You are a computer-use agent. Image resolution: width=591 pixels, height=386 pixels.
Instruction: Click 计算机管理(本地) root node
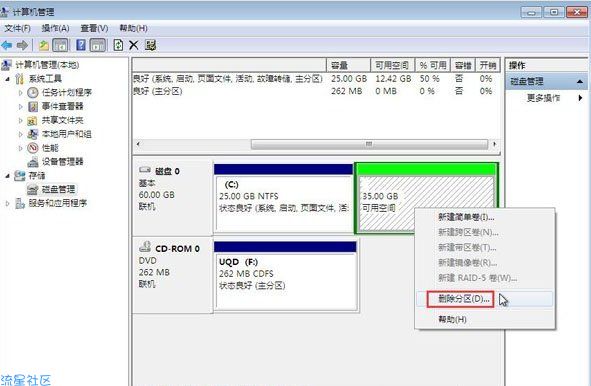[47, 65]
